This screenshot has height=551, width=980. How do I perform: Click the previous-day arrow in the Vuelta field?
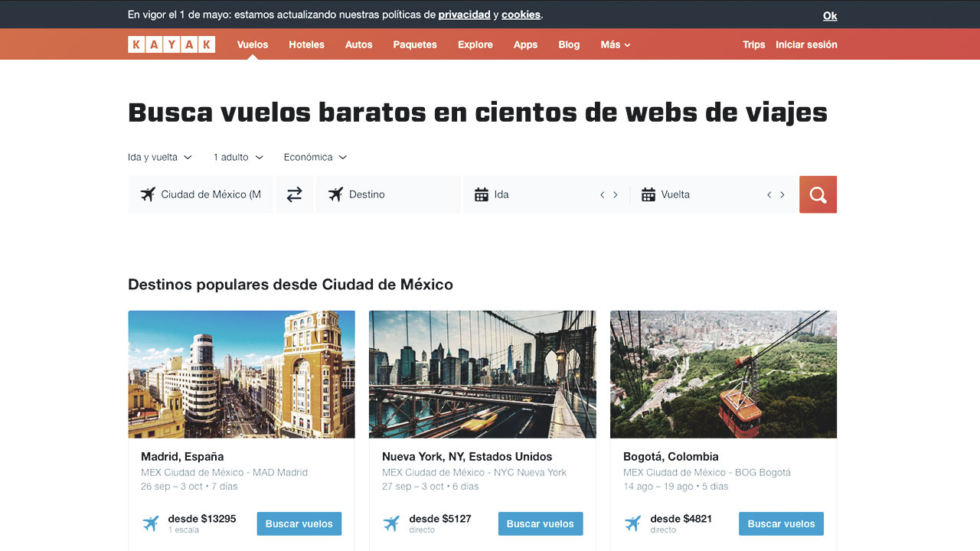click(x=769, y=195)
